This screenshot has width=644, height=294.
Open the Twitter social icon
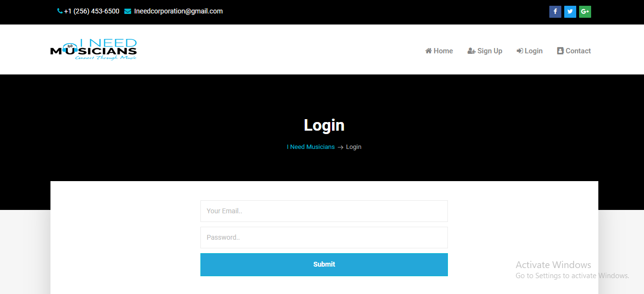[570, 12]
